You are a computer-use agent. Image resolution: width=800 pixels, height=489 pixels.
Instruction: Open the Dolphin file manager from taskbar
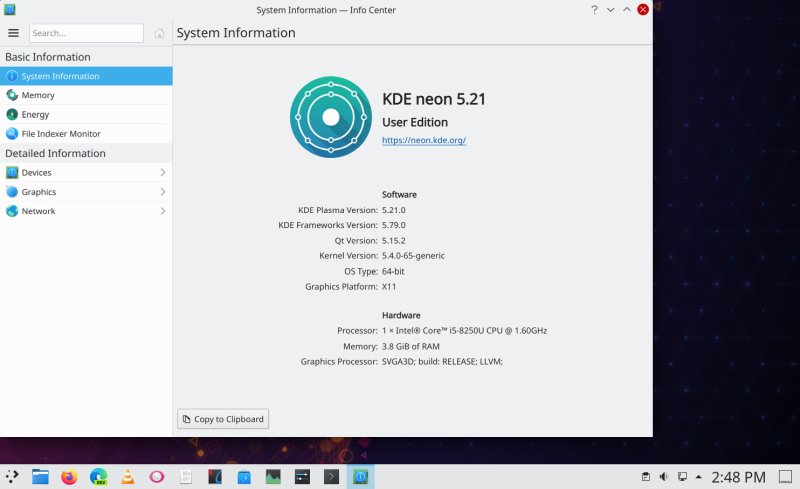[x=40, y=477]
